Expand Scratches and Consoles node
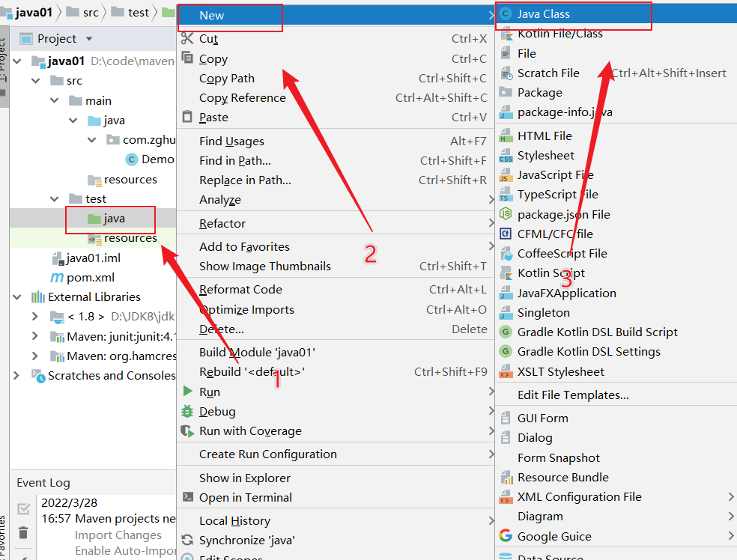Image resolution: width=737 pixels, height=560 pixels. pyautogui.click(x=17, y=375)
